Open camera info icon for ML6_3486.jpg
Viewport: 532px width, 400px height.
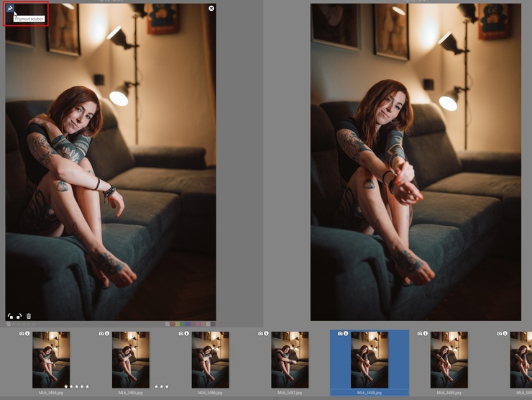(181, 333)
